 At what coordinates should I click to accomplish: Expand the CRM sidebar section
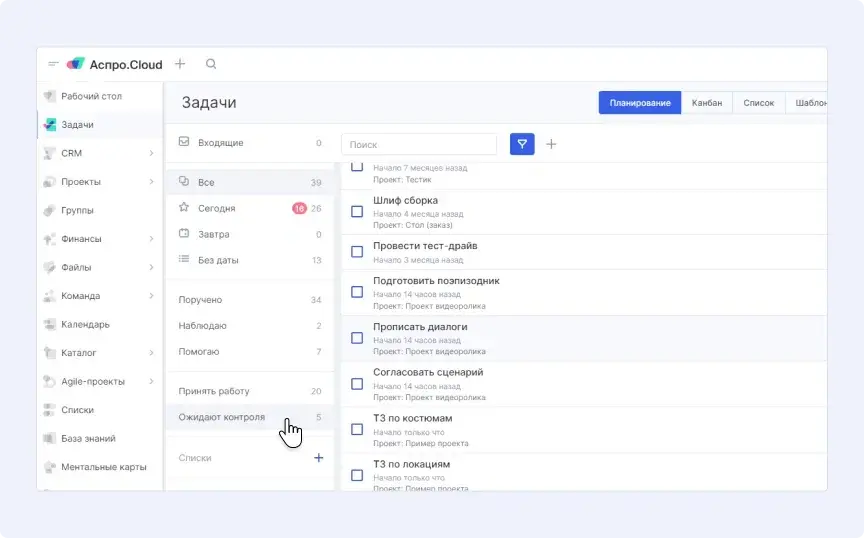click(x=151, y=154)
